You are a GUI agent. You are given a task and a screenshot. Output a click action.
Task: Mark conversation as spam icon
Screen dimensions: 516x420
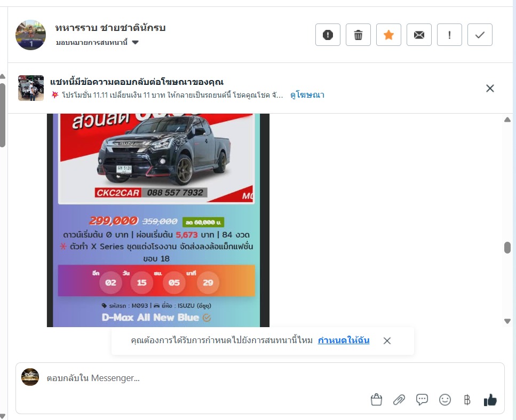tap(328, 35)
